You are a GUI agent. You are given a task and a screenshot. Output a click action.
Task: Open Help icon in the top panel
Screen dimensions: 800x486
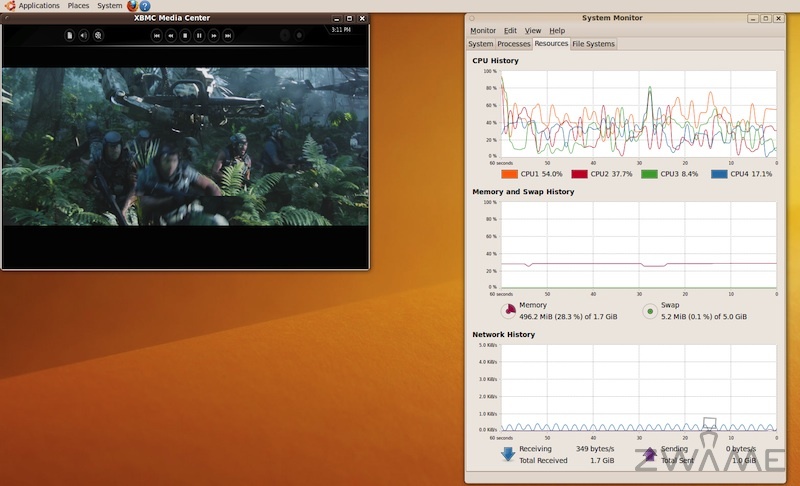coord(145,6)
